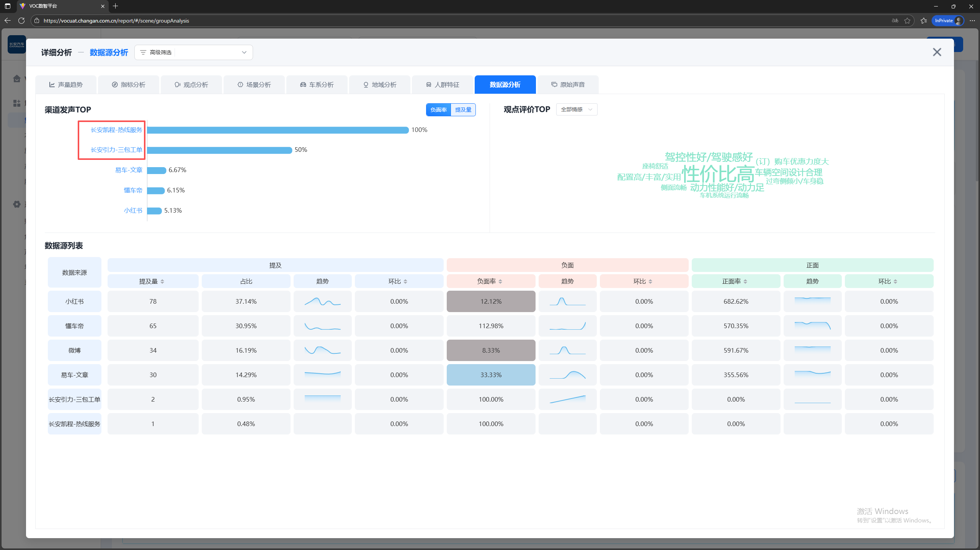Open browser settings and more menu
This screenshot has height=550, width=980.
[x=972, y=21]
